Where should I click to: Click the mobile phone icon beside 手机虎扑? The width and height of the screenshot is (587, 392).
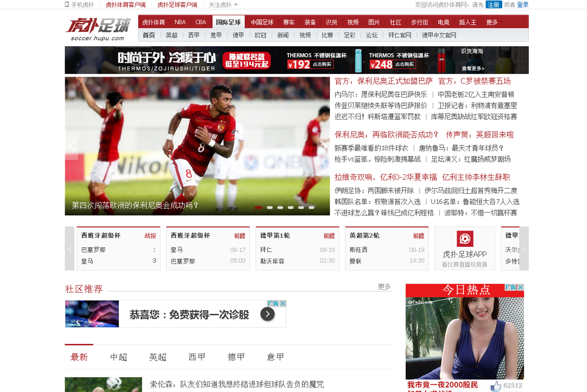coord(67,5)
